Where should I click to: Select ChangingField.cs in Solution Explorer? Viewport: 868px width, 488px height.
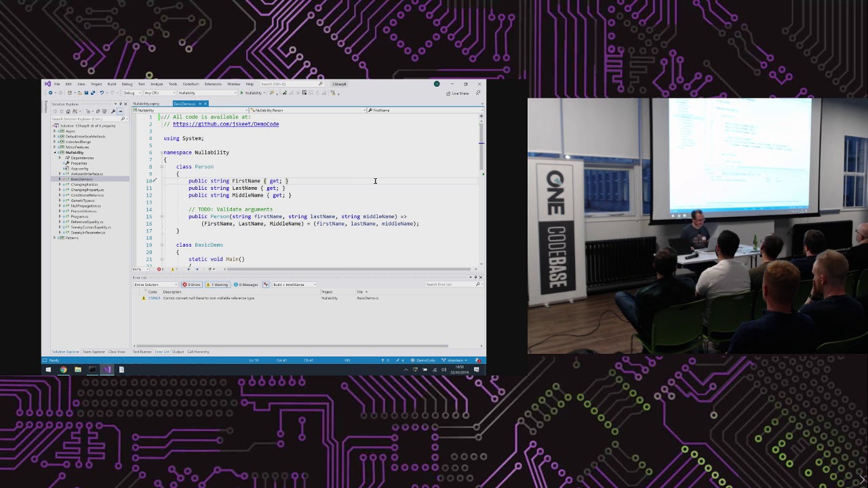[x=84, y=184]
